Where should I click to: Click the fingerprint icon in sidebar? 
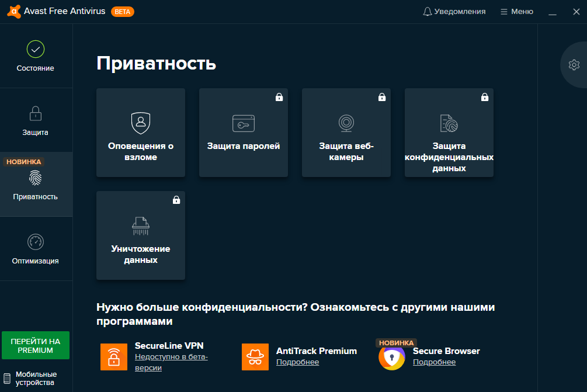[x=36, y=178]
